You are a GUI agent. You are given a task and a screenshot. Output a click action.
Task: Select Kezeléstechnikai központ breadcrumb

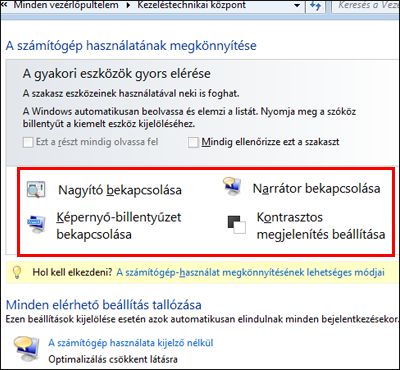[192, 5]
